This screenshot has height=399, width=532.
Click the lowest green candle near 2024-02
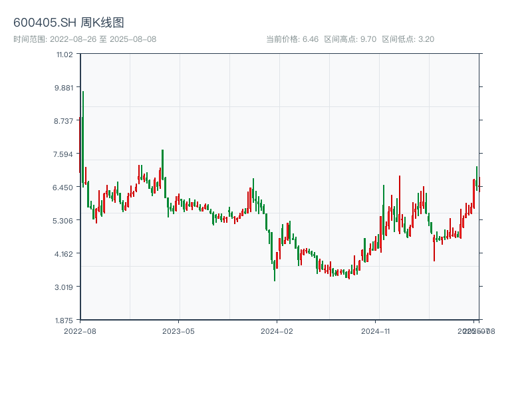(x=274, y=268)
